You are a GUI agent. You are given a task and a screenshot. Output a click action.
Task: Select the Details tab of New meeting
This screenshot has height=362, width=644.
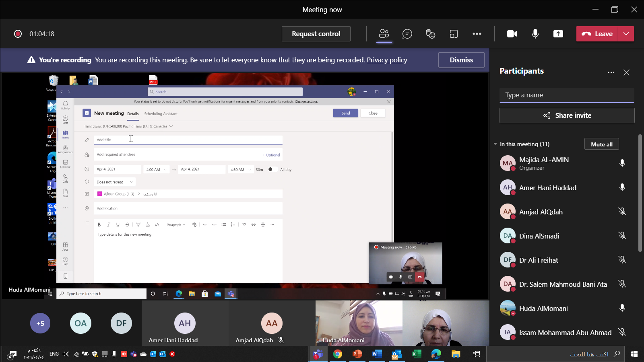[133, 114]
